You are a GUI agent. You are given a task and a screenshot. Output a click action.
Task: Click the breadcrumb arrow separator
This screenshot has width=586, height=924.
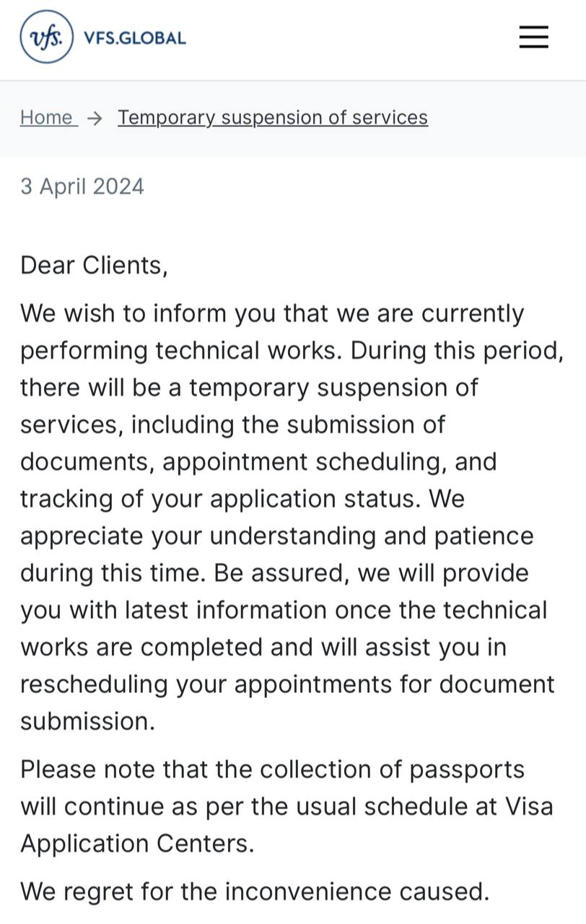click(95, 118)
